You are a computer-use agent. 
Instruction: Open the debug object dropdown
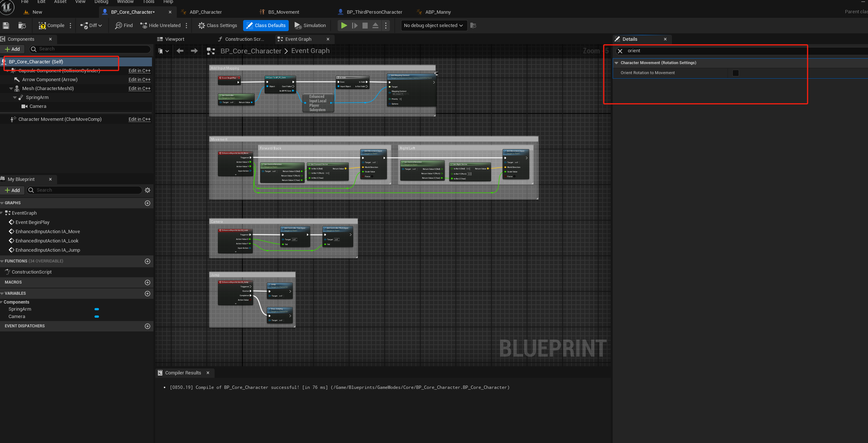[x=434, y=26]
